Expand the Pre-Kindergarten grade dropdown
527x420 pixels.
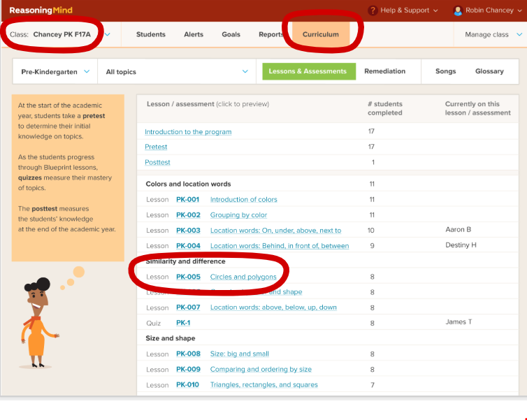coord(55,71)
